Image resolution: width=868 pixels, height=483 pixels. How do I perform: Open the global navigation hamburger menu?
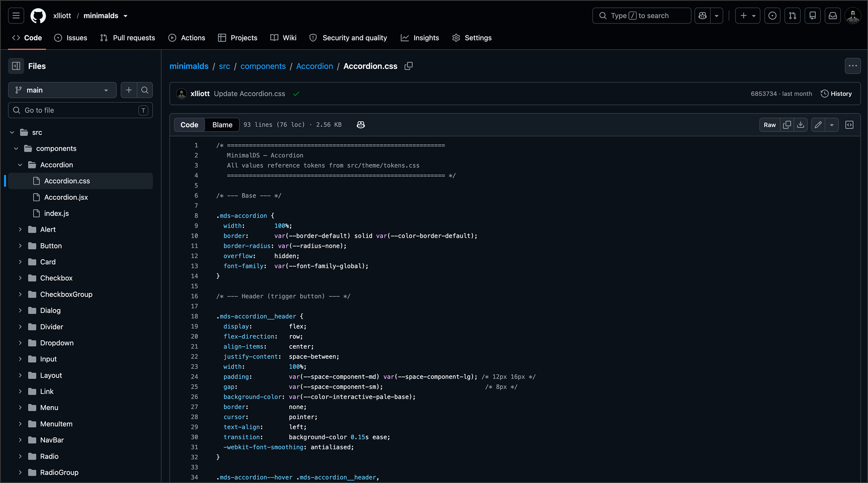[16, 16]
